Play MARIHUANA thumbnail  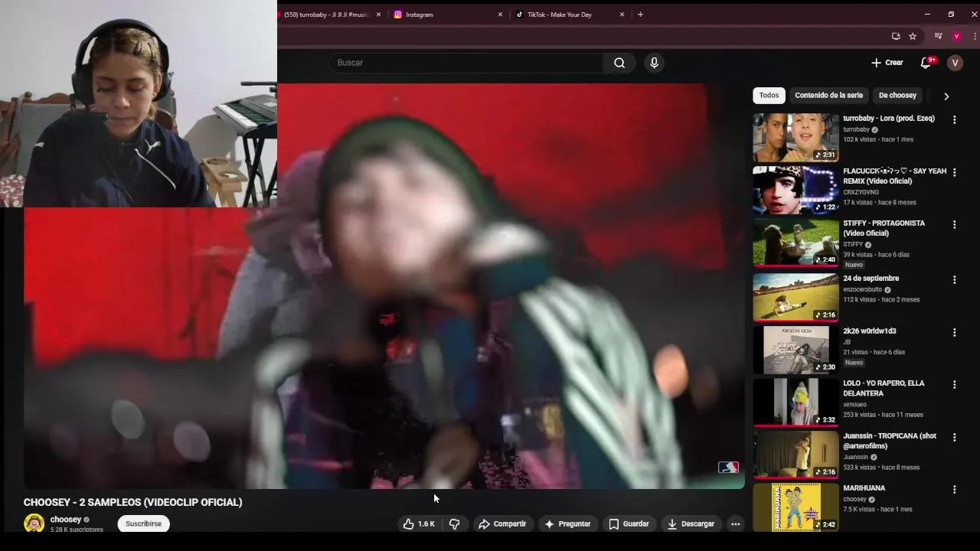[795, 507]
